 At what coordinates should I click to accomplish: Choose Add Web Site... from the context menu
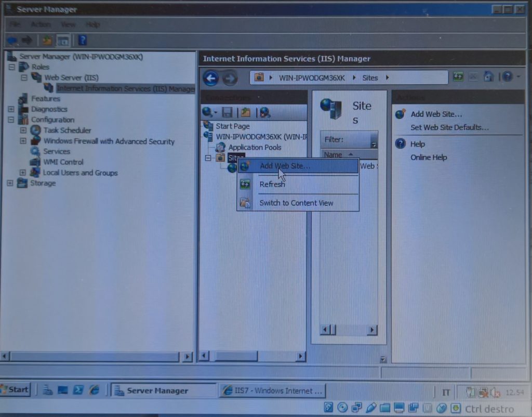tap(298, 166)
